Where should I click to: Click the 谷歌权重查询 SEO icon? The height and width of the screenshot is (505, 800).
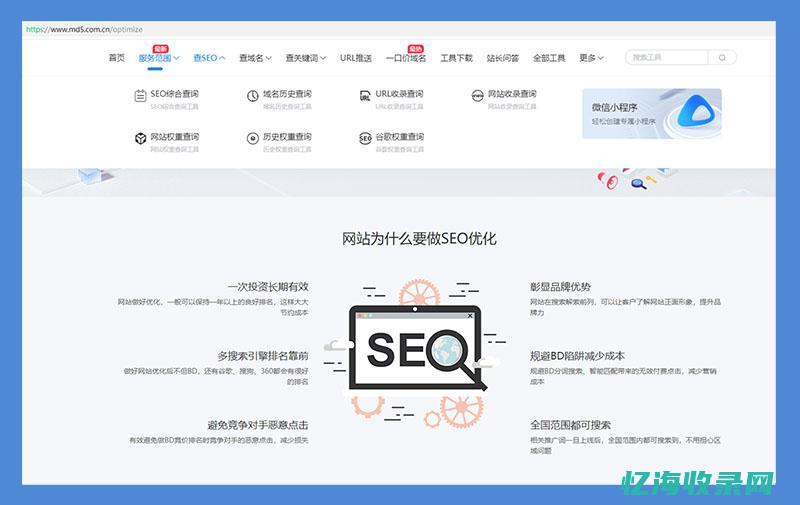click(366, 139)
